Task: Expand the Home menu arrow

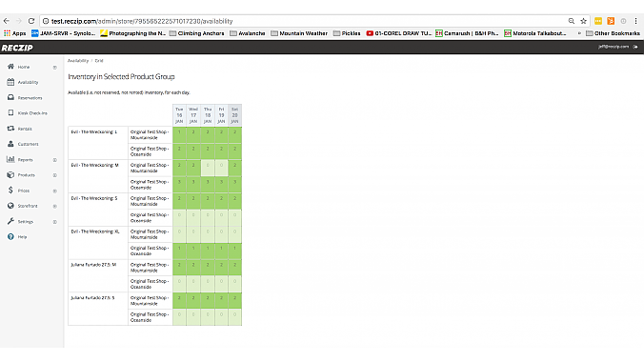Action: point(54,67)
